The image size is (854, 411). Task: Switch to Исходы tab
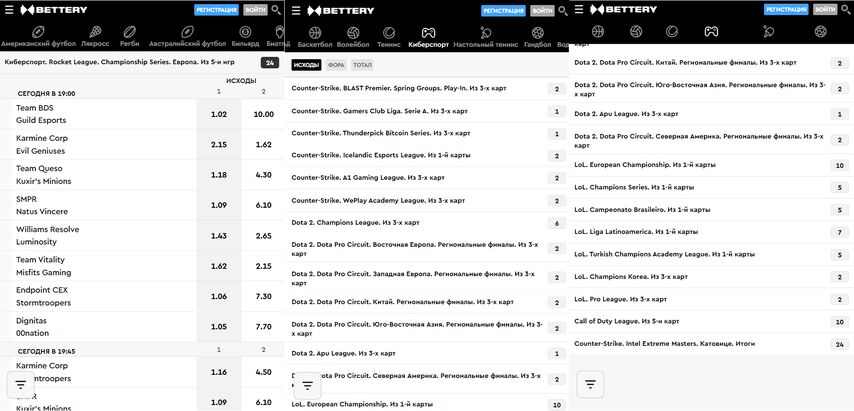tap(306, 65)
